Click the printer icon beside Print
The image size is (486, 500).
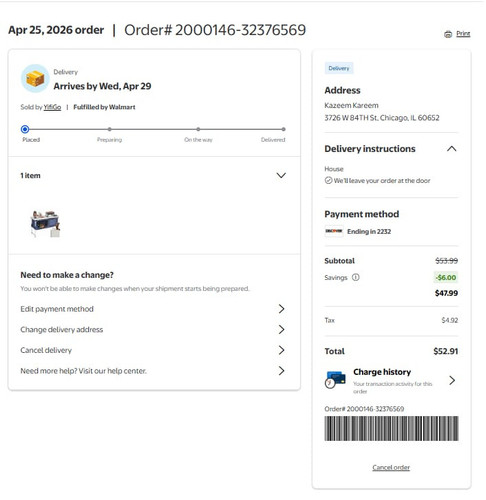[x=448, y=34]
